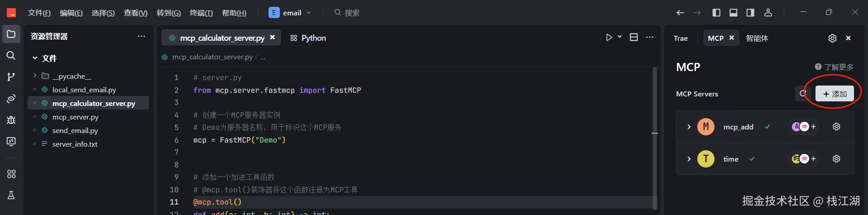Image resolution: width=868 pixels, height=215 pixels.
Task: Expand the __pycache__ folder
Action: (35, 76)
